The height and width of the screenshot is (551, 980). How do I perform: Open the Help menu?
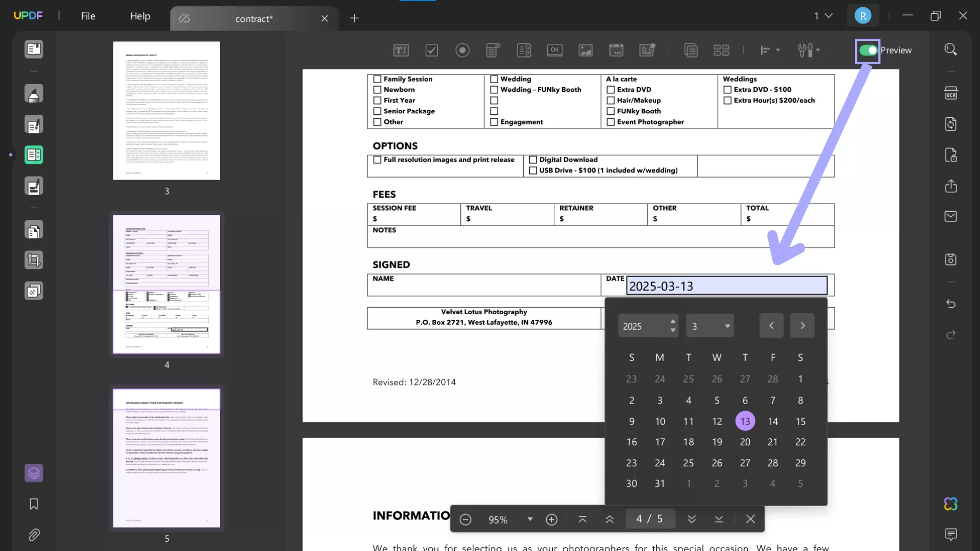(140, 16)
